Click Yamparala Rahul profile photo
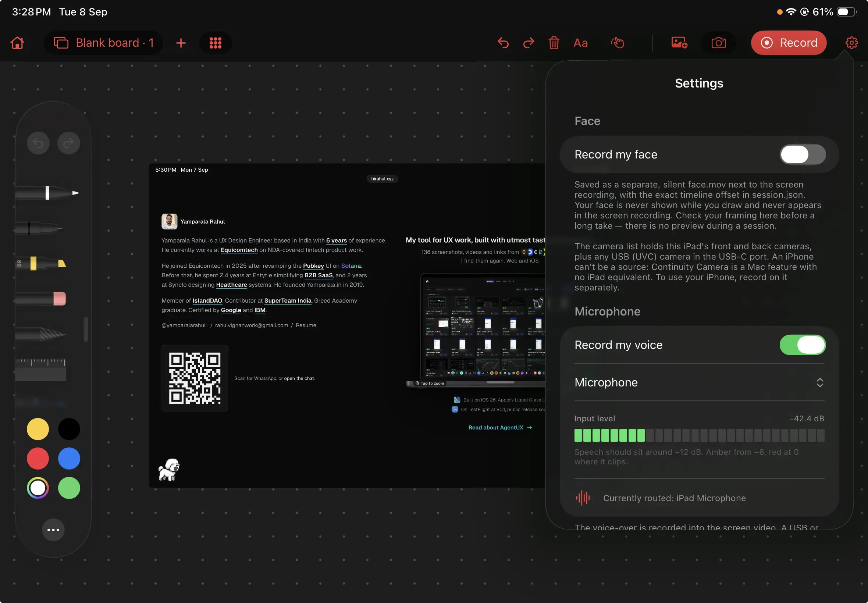 (x=169, y=222)
